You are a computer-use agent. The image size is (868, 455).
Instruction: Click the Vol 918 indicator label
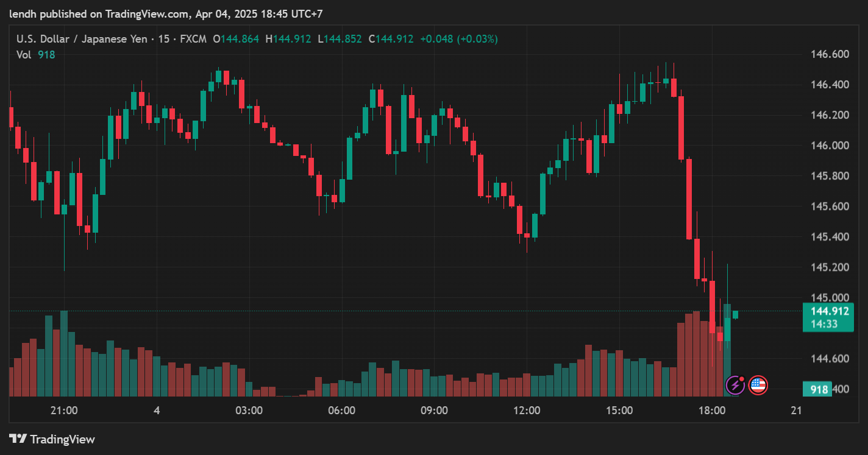35,55
